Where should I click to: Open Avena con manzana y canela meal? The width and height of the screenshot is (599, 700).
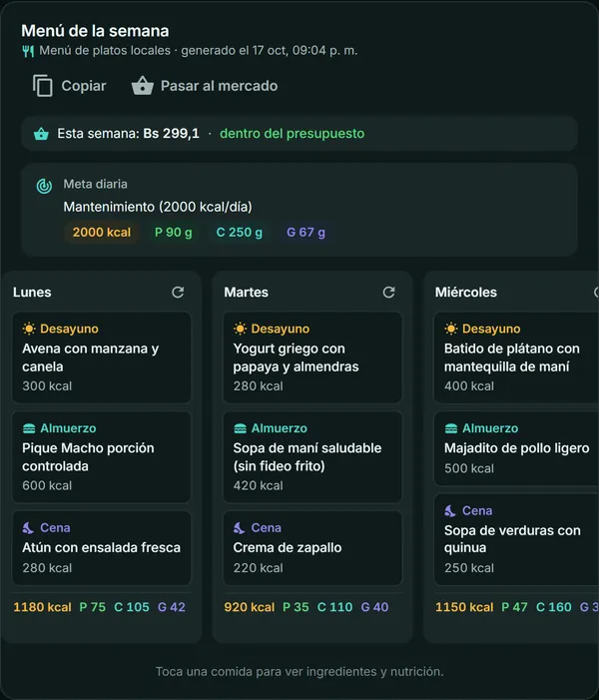tap(102, 357)
